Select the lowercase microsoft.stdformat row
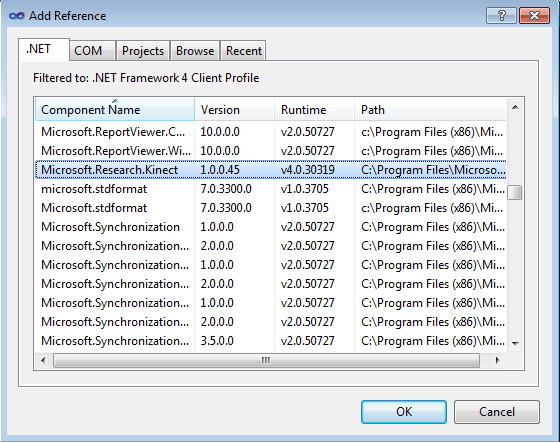This screenshot has width=560, height=443. [271, 189]
